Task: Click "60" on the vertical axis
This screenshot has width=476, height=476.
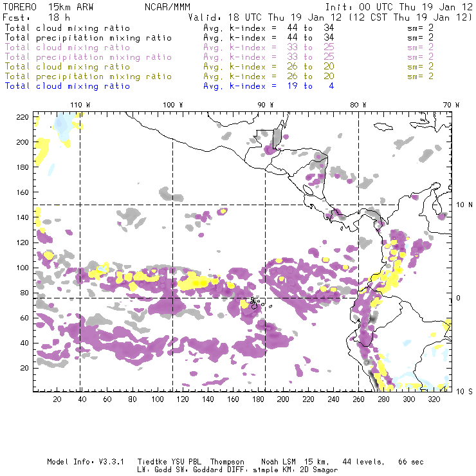Action: [x=24, y=318]
